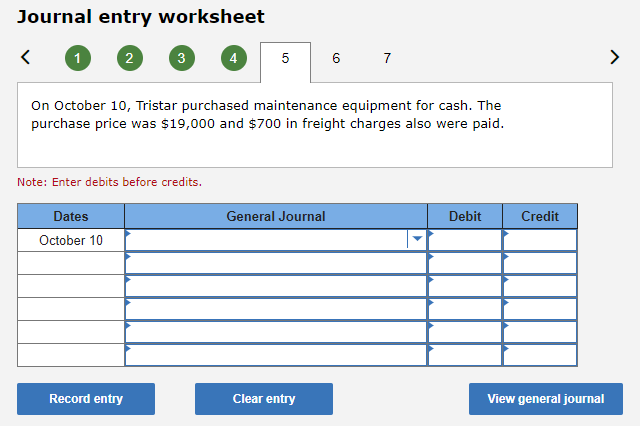Viewport: 640px width, 426px height.
Task: Click Debit cell in October 10 row
Action: pyautogui.click(x=465, y=240)
